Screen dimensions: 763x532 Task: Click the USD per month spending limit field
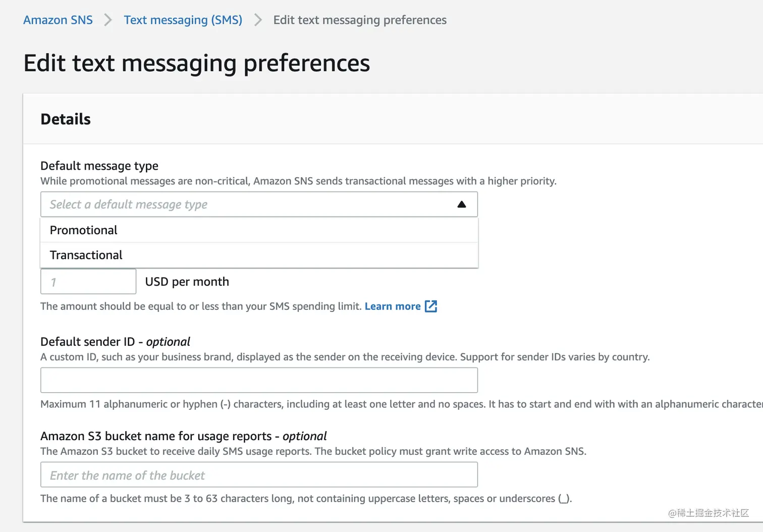coord(88,281)
